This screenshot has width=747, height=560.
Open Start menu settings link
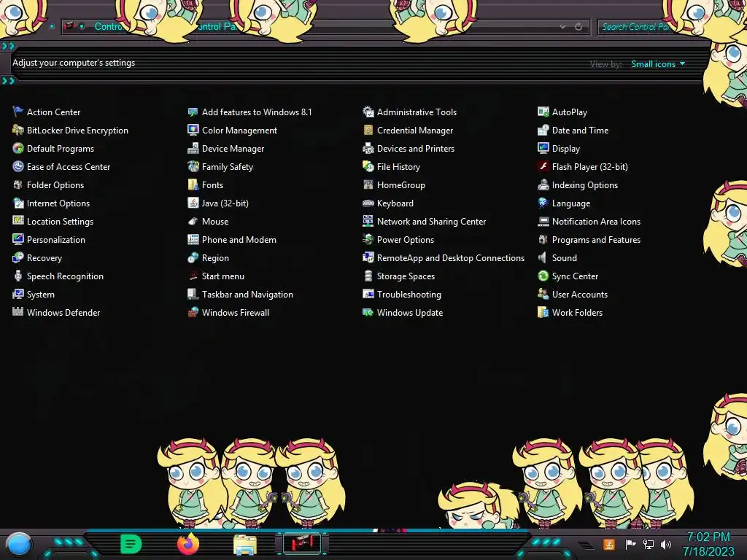(x=223, y=276)
